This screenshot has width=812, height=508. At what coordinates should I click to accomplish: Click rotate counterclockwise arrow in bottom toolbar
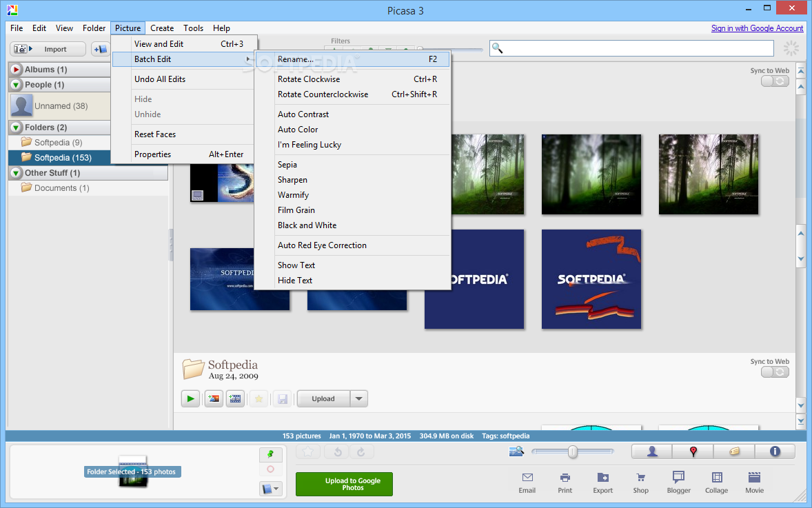click(x=338, y=451)
